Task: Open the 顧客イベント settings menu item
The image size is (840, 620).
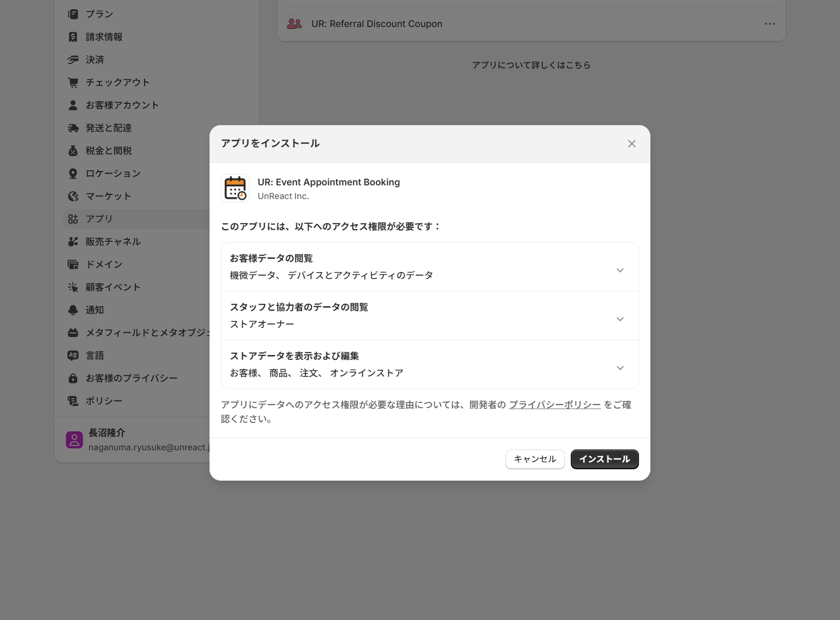Action: click(137, 287)
